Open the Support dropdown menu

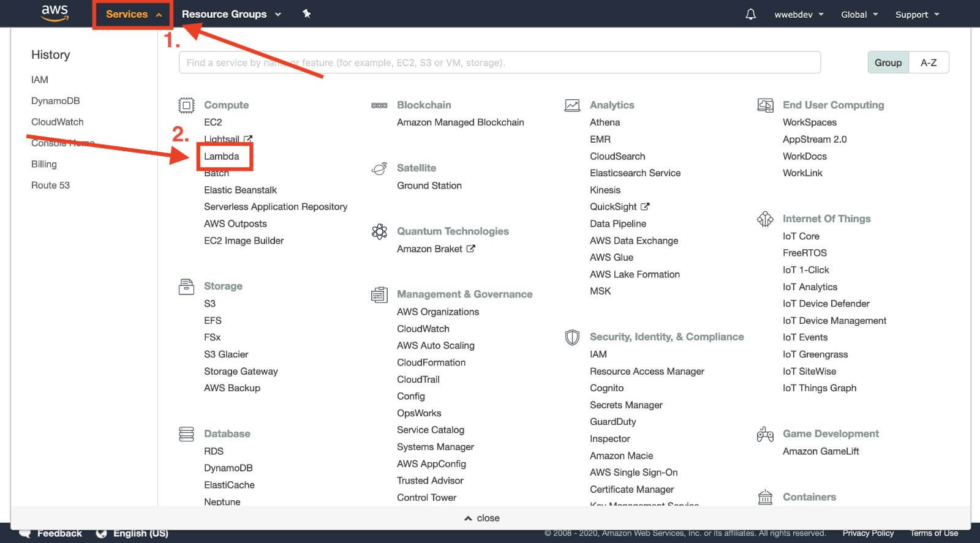tap(917, 15)
